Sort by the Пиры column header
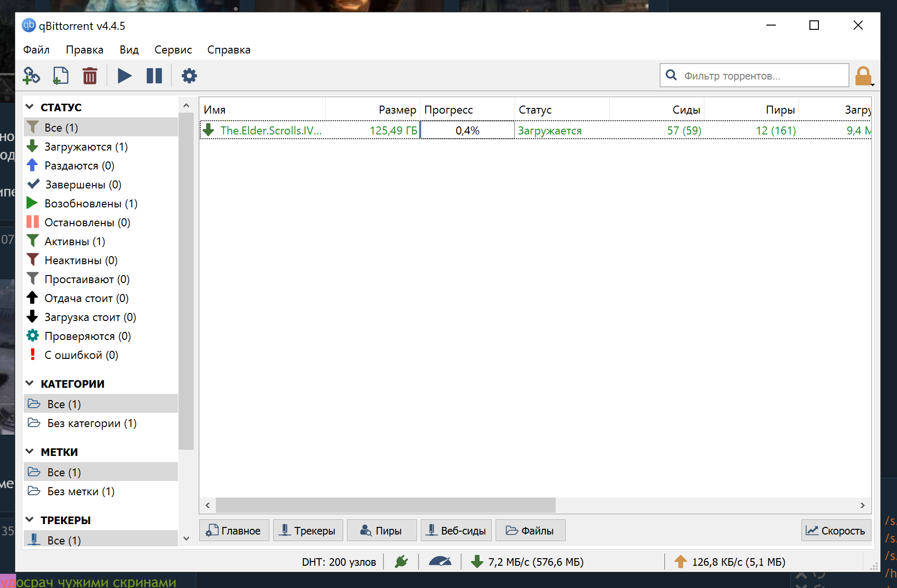 point(752,110)
